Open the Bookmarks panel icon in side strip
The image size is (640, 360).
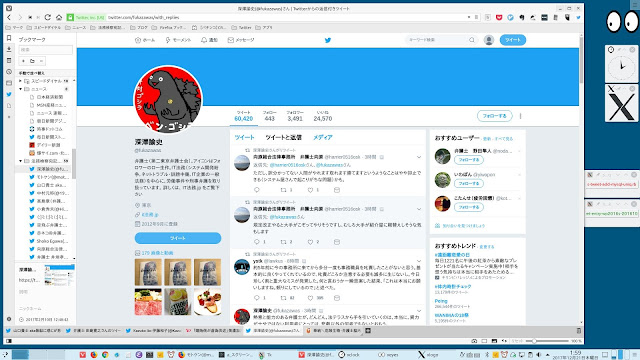[9, 38]
